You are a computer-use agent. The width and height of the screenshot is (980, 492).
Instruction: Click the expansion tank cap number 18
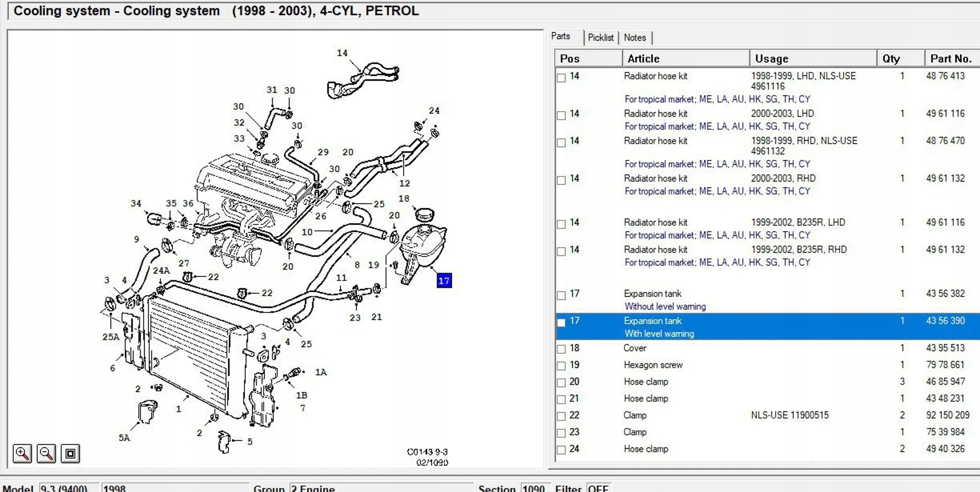pos(404,199)
